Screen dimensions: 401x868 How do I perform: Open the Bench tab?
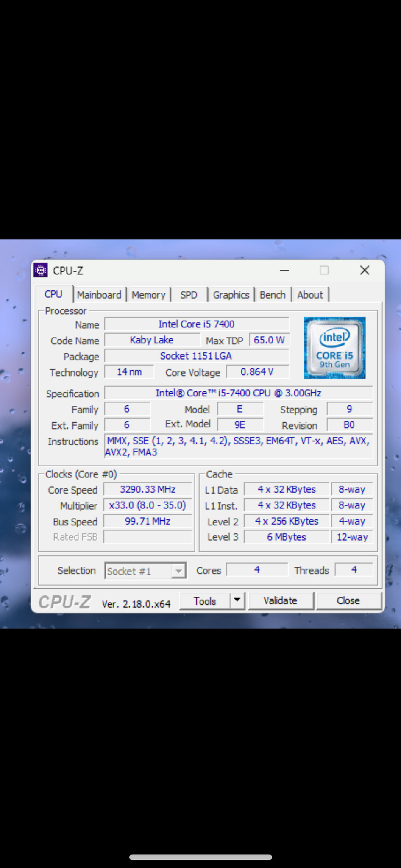click(x=273, y=295)
